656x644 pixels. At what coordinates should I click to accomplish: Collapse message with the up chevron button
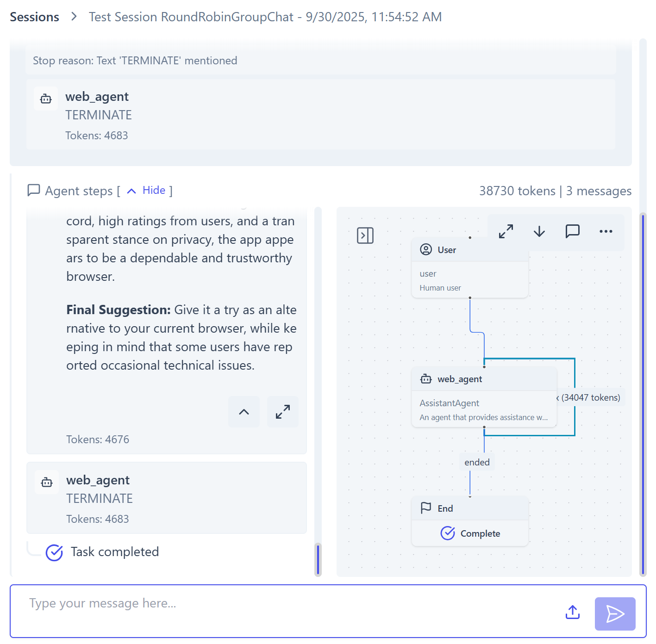244,412
